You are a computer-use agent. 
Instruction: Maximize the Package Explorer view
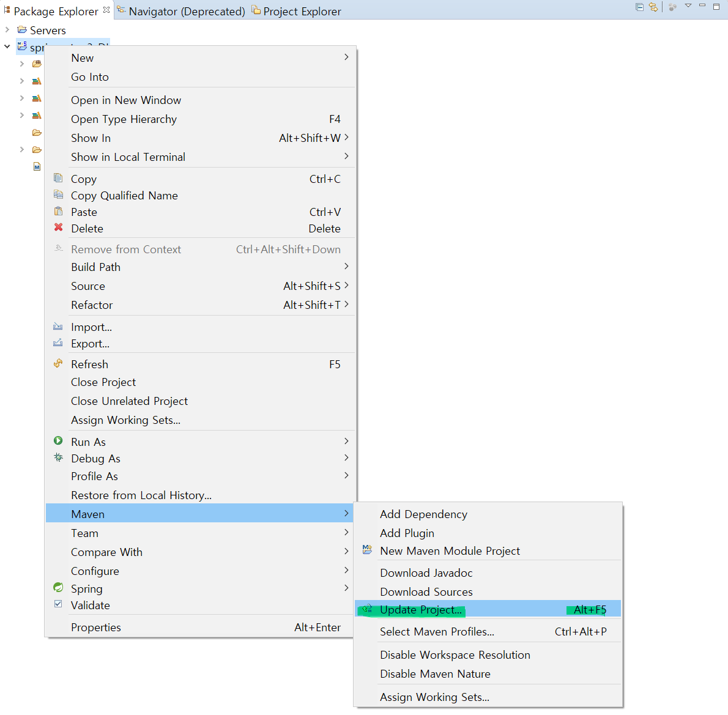point(716,7)
